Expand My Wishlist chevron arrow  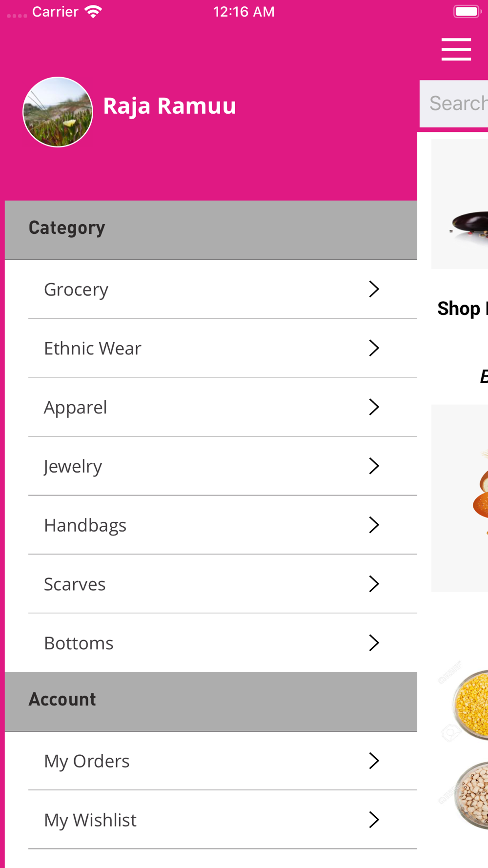374,820
